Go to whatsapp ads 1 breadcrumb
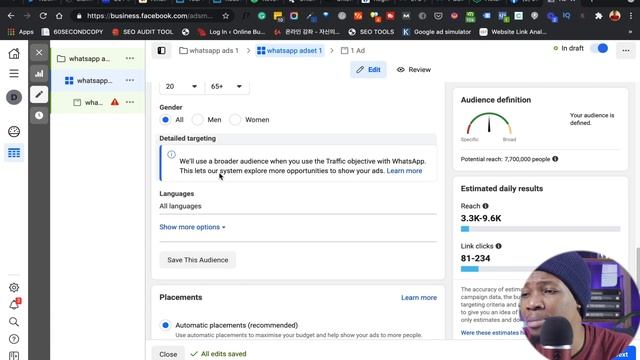 [209, 51]
